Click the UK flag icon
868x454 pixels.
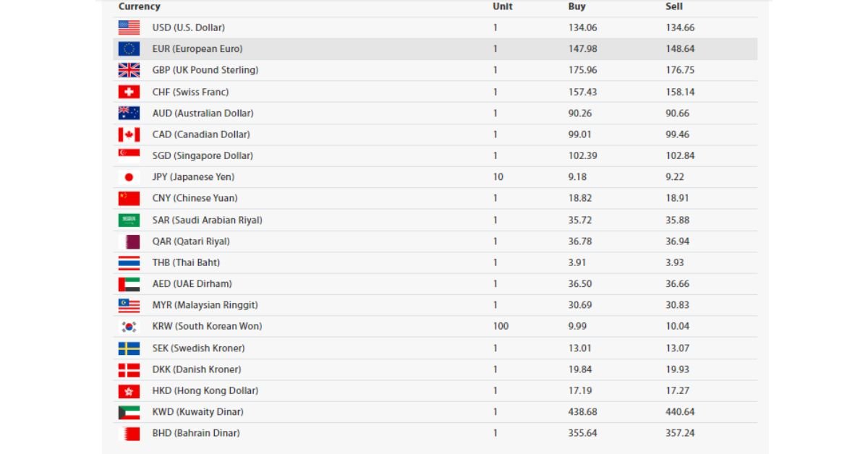pyautogui.click(x=129, y=70)
